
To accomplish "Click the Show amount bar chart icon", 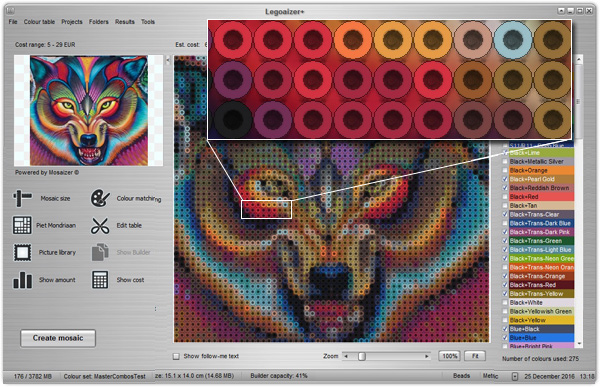I will click(x=23, y=280).
